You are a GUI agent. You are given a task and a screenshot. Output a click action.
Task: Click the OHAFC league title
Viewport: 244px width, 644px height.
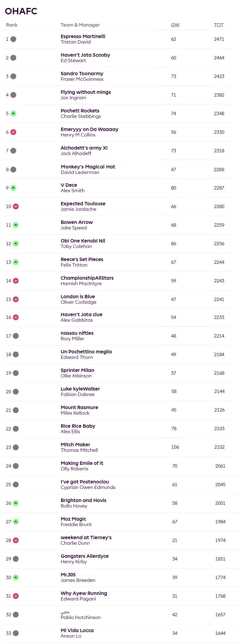[x=21, y=11]
